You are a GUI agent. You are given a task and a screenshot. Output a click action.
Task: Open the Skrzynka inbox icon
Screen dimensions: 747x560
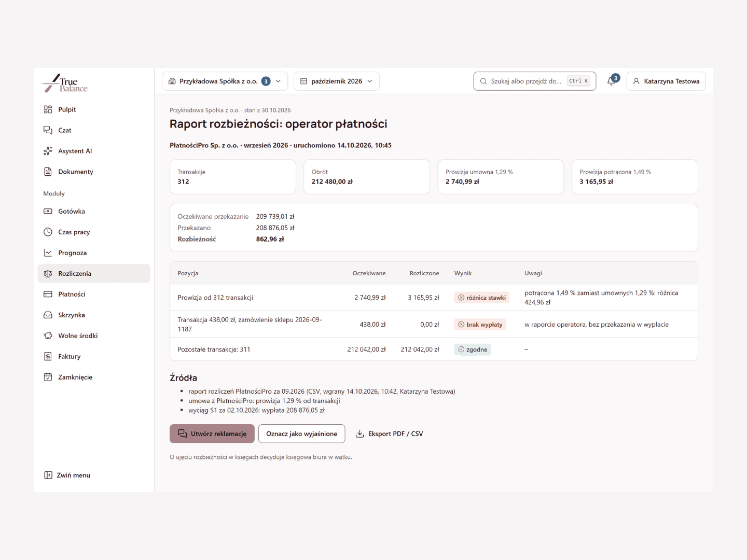coord(48,315)
